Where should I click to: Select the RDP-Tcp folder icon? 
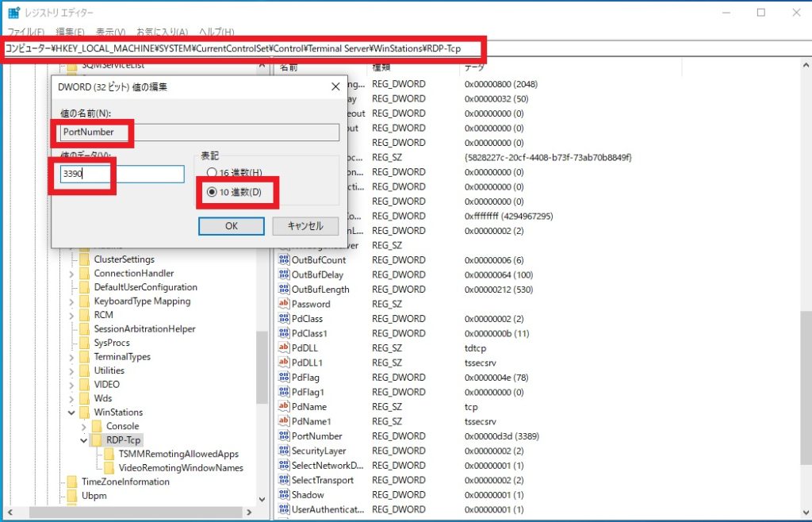pos(98,440)
